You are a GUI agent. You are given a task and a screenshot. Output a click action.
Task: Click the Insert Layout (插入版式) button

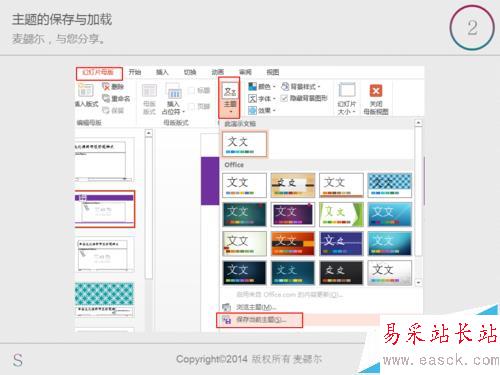point(86,95)
